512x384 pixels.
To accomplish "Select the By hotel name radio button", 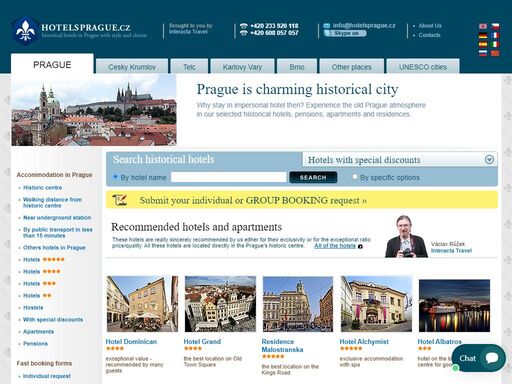I will coord(116,177).
